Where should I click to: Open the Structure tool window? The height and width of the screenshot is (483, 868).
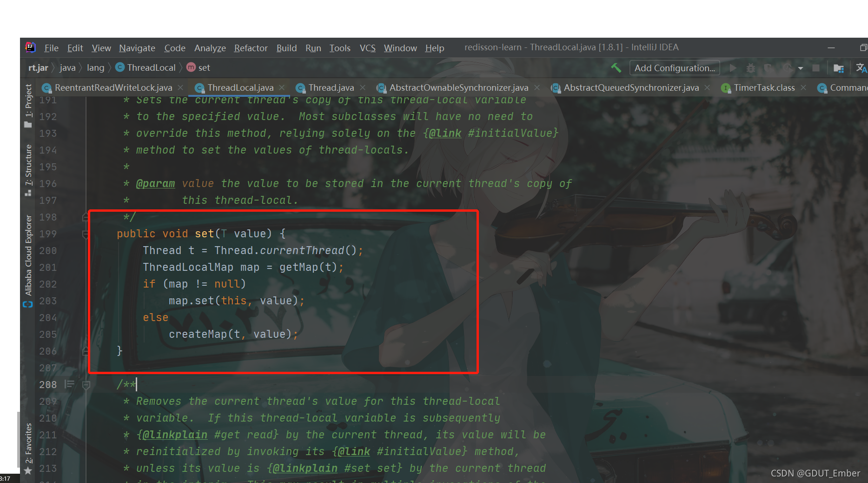[x=28, y=170]
